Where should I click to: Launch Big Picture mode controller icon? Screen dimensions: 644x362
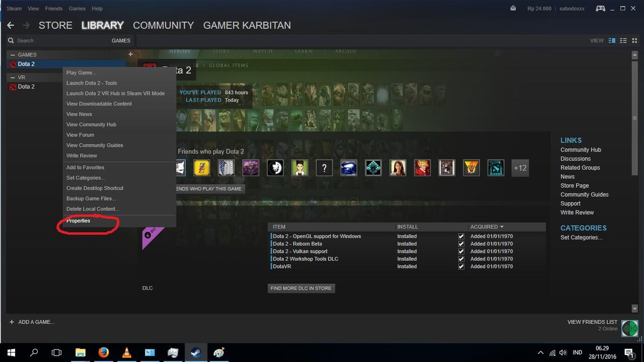pyautogui.click(x=600, y=8)
